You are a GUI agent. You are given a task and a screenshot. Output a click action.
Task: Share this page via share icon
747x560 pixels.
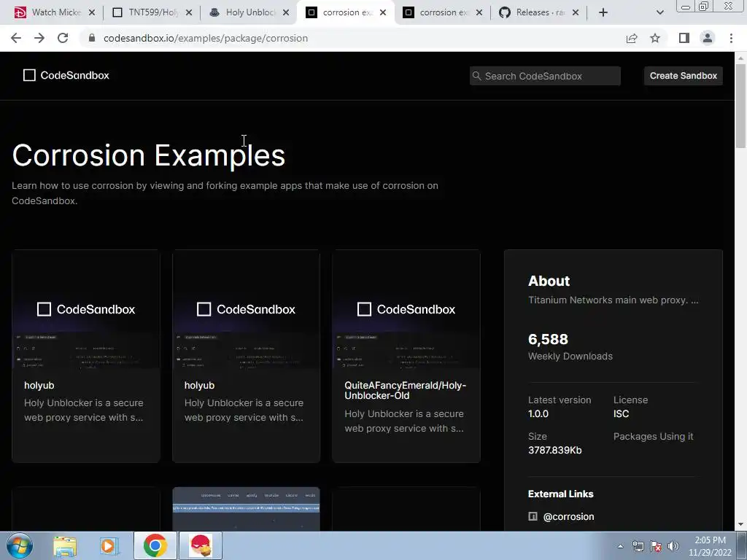(632, 38)
